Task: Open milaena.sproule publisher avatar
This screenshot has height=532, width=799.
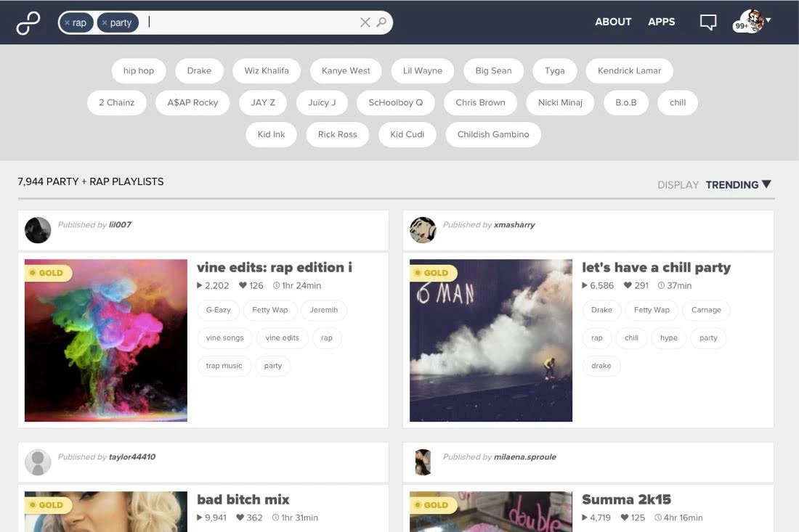Action: (423, 462)
